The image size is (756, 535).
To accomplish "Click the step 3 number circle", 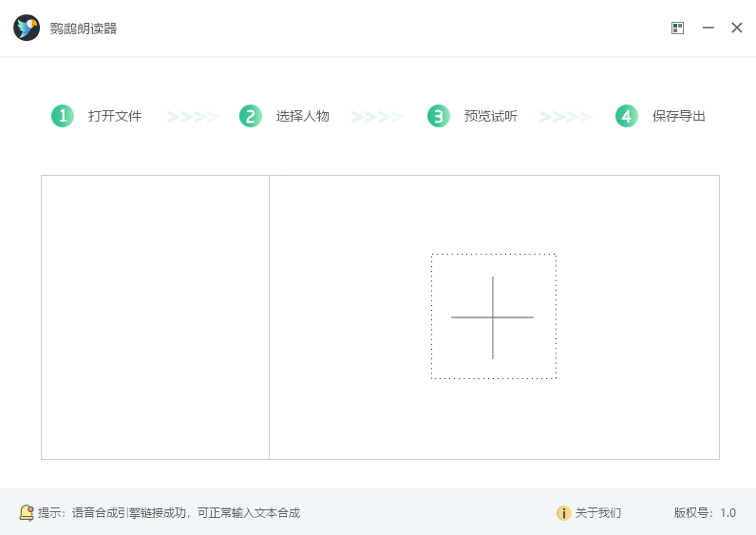I will click(438, 116).
